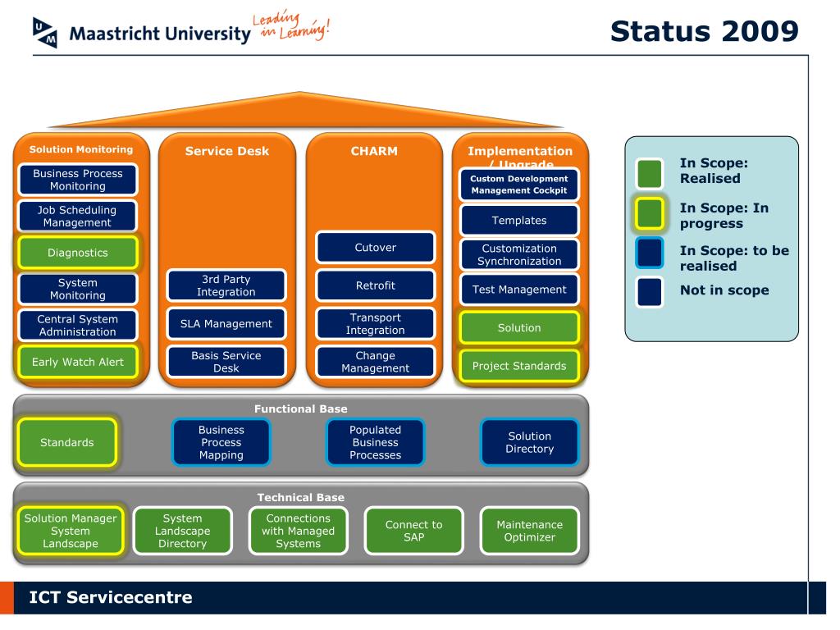840x630 pixels.
Task: Click the blue-bordered 'to be realised' legend swatch
Action: click(650, 253)
